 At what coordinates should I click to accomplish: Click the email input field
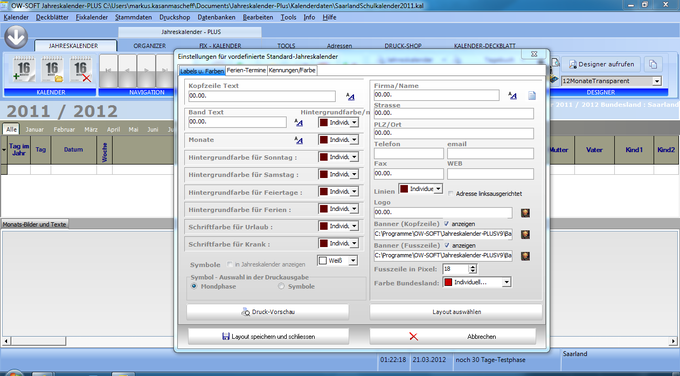(490, 153)
